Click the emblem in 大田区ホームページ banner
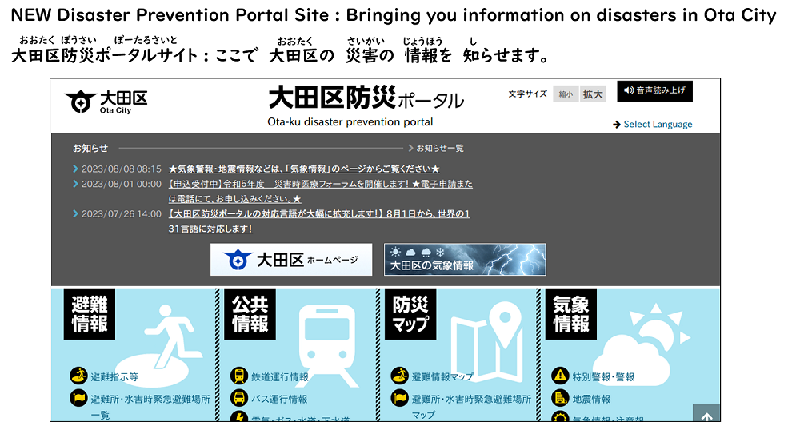Screen dimensions: 800x422 pos(238,260)
